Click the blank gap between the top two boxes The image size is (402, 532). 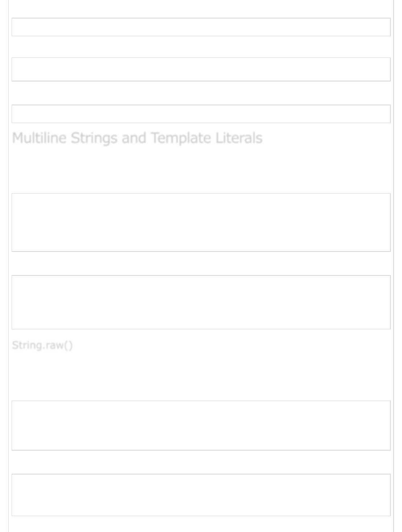[x=201, y=47]
